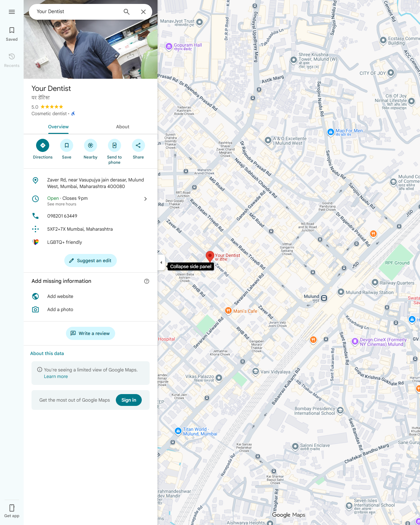Viewport: 420px width, 525px height.
Task: Open the hamburger main menu
Action: (x=12, y=12)
